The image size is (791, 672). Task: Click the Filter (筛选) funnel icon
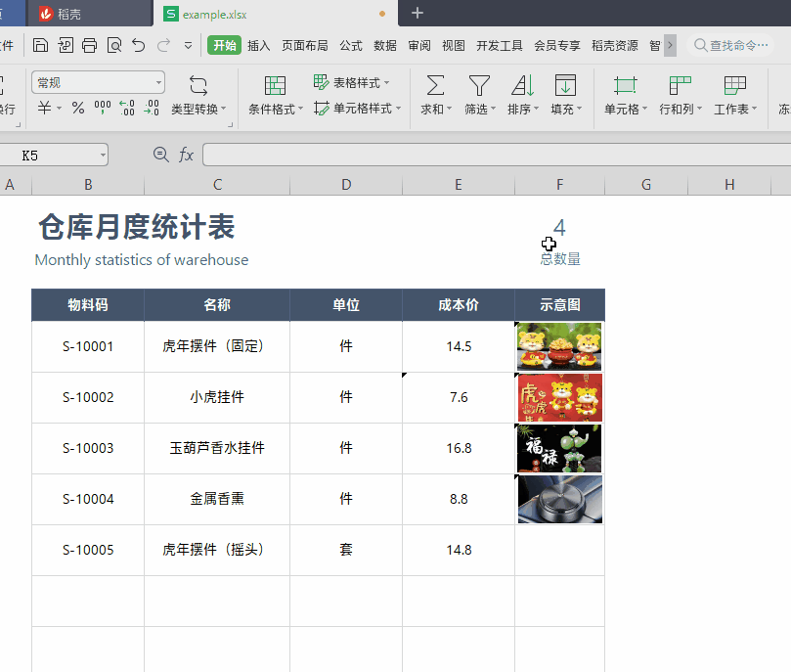[x=479, y=85]
